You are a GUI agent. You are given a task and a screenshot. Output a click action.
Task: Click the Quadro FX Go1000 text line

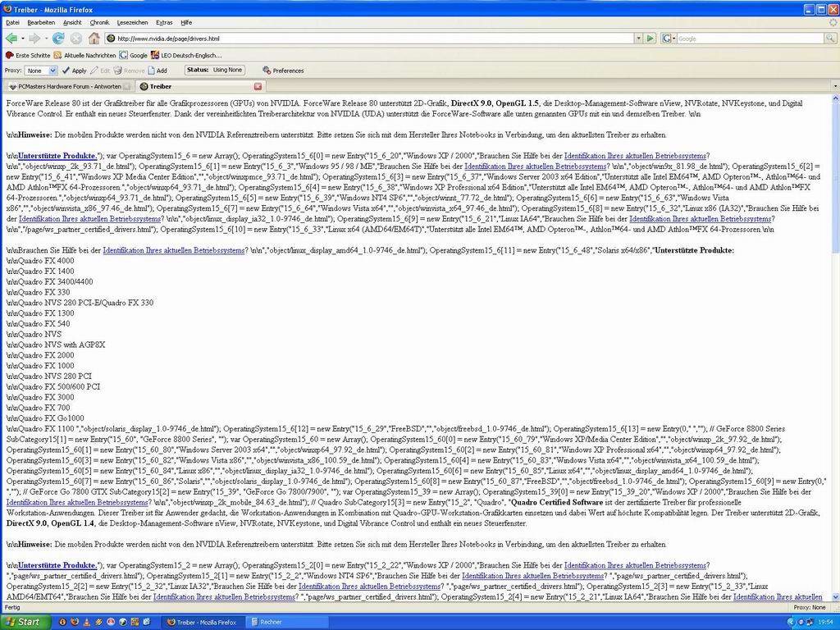click(45, 418)
